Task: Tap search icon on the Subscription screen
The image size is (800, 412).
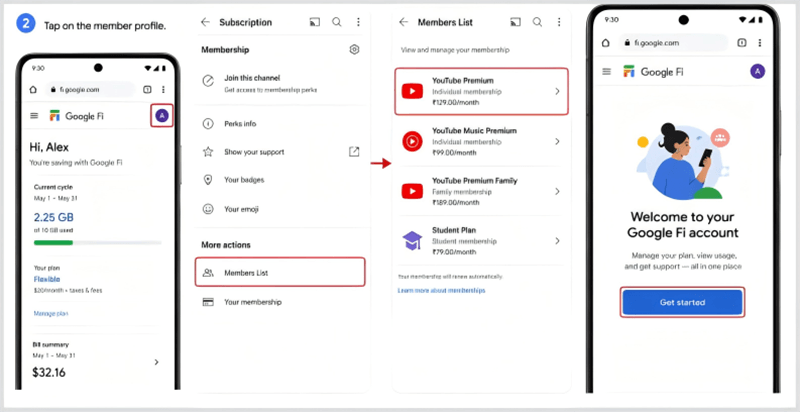Action: tap(337, 22)
